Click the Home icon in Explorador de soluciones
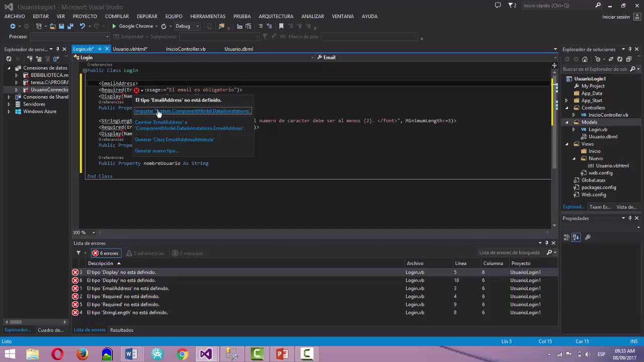This screenshot has width=644, height=362. click(585, 59)
